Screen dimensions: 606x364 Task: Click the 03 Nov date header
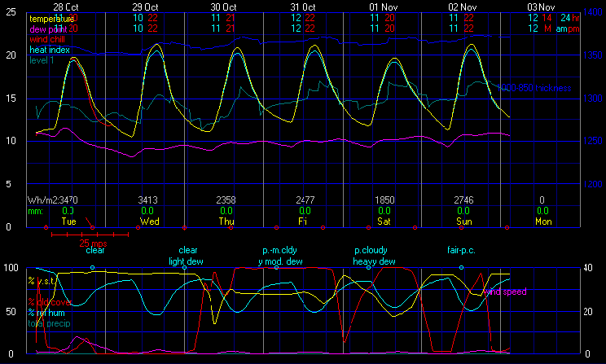pos(540,7)
